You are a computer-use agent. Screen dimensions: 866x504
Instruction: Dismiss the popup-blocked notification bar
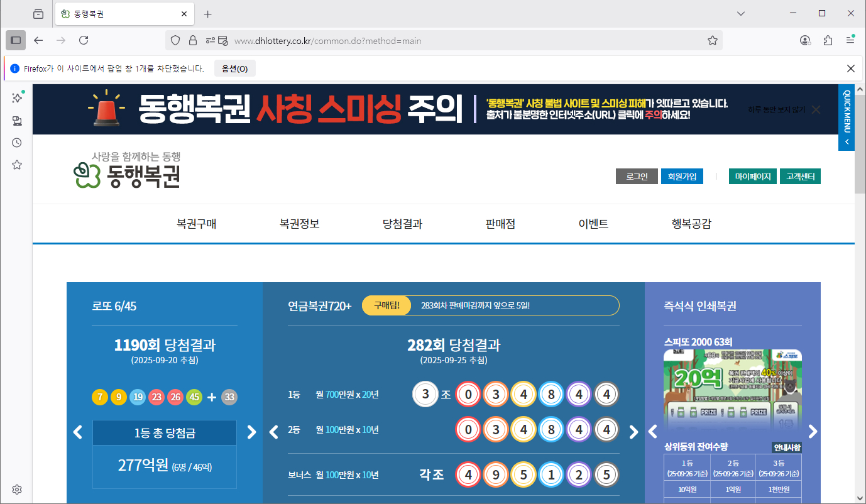coord(851,68)
